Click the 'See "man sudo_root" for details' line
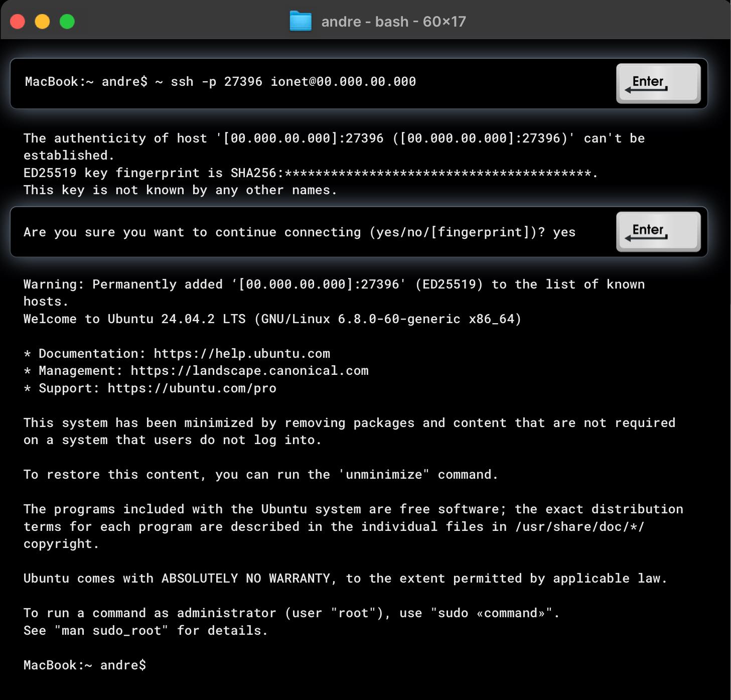731x700 pixels. point(145,631)
